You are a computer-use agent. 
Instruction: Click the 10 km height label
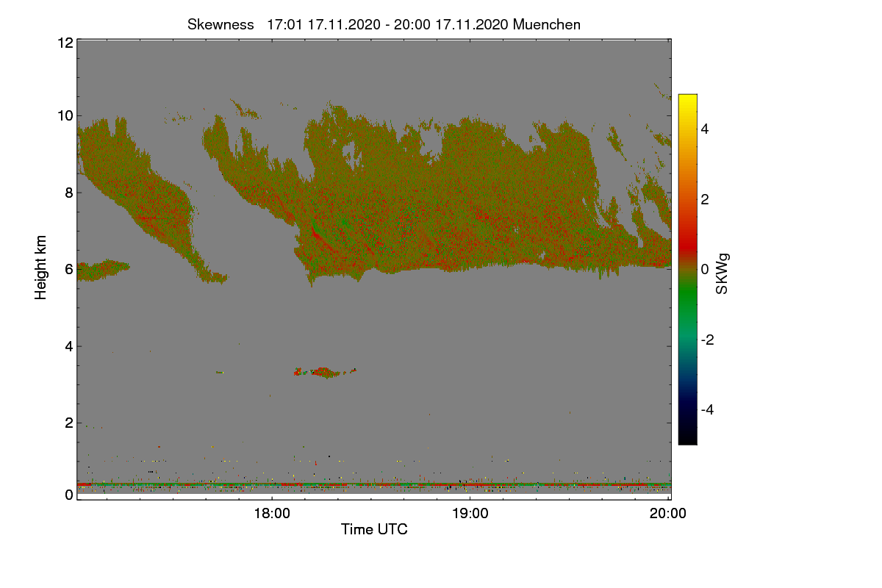point(65,115)
